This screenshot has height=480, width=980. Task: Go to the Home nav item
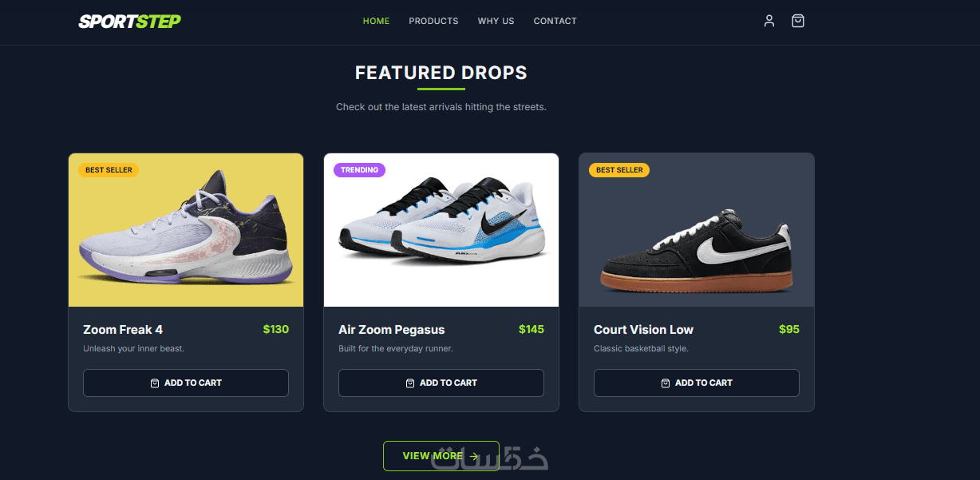376,21
